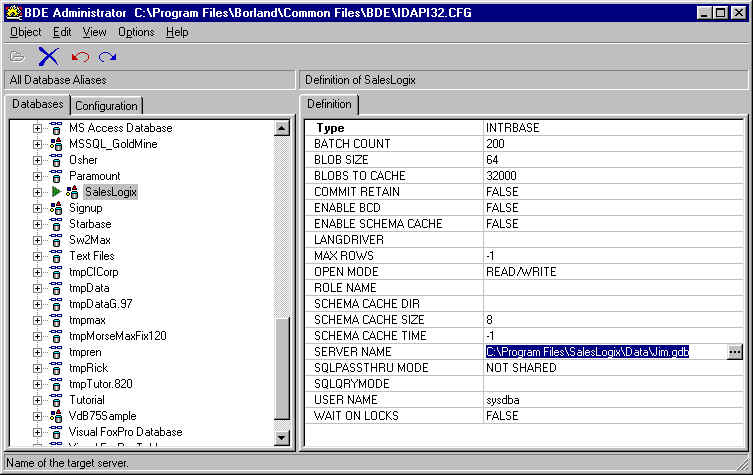Open the Edit menu
This screenshot has height=475, width=753.
(x=62, y=32)
